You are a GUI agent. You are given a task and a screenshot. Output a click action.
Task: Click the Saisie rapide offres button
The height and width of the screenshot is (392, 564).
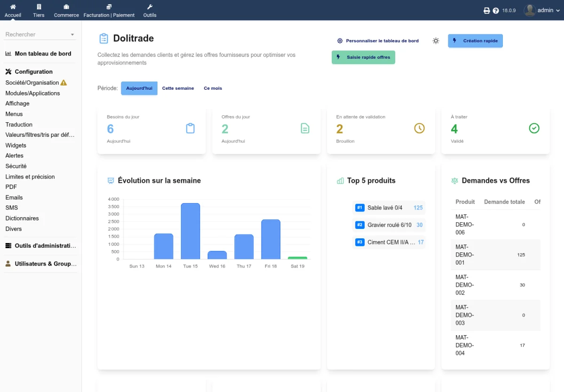point(363,57)
